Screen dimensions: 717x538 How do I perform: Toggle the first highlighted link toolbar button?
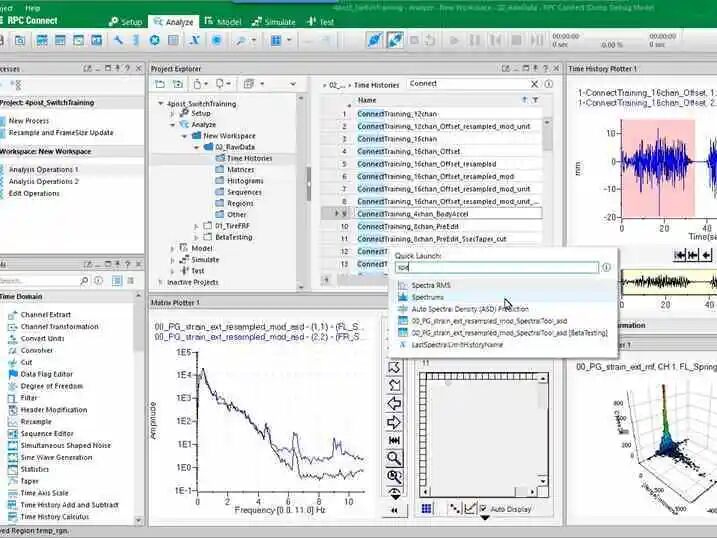point(375,40)
